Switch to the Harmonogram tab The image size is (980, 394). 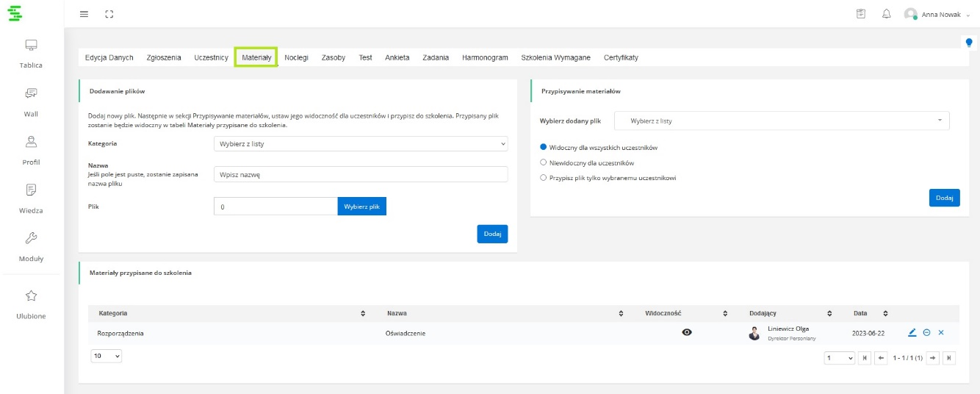[485, 57]
